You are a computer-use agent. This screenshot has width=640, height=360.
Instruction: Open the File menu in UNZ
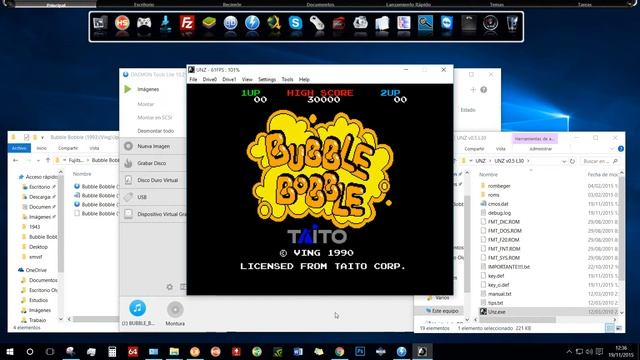tap(193, 80)
